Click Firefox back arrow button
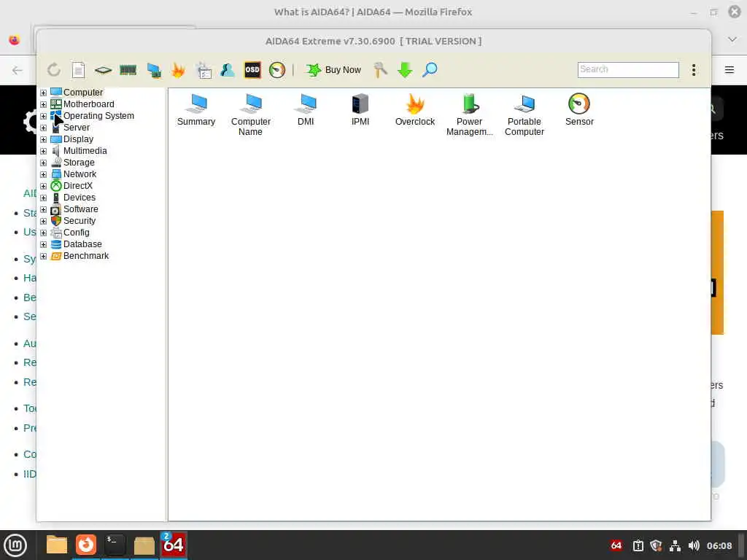This screenshot has height=560, width=747. pyautogui.click(x=18, y=71)
